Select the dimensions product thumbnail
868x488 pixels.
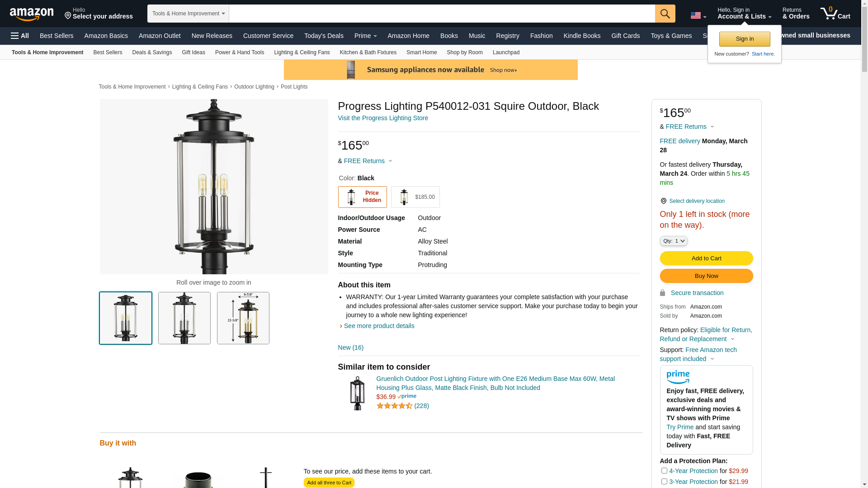click(x=243, y=318)
